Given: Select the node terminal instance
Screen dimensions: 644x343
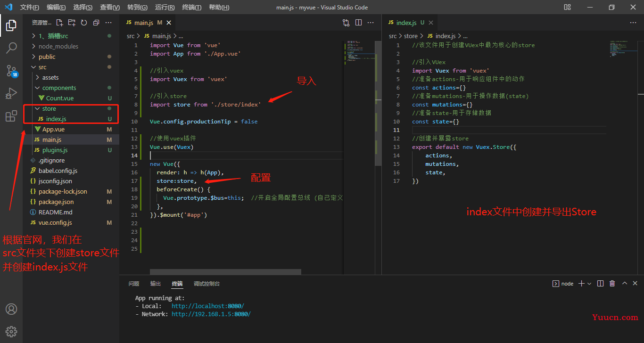Looking at the screenshot, I should click(x=563, y=284).
